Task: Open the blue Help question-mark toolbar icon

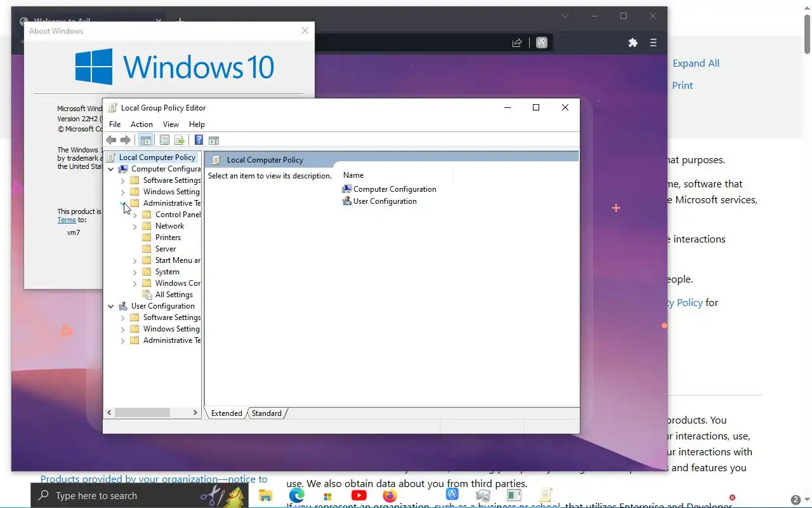Action: 199,140
